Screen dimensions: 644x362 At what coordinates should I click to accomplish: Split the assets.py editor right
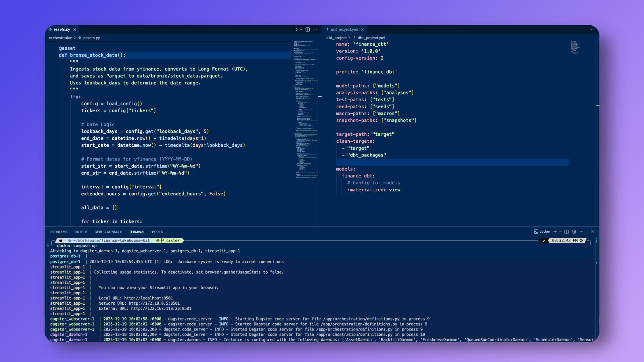tap(308, 29)
